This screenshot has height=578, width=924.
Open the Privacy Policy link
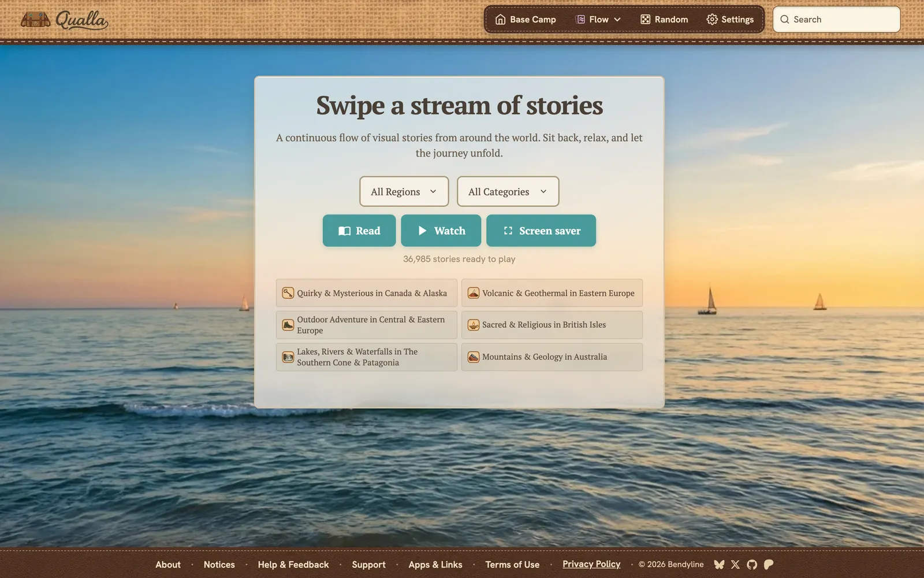point(591,564)
